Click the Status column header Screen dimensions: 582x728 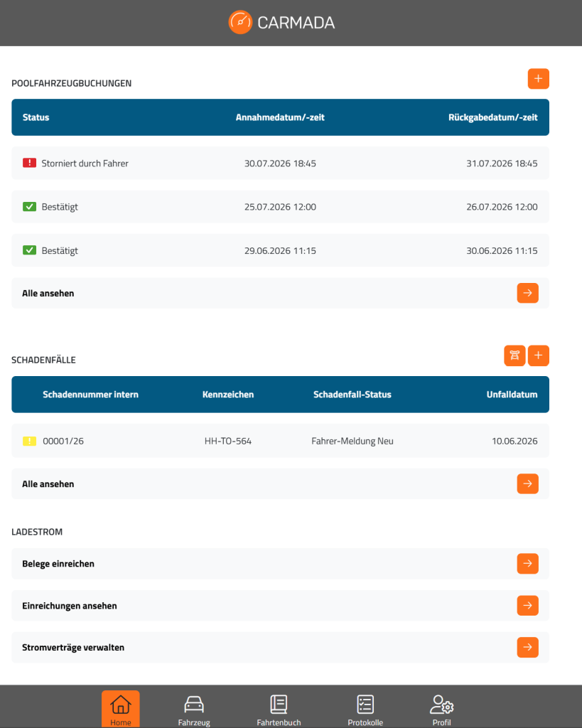click(x=36, y=117)
